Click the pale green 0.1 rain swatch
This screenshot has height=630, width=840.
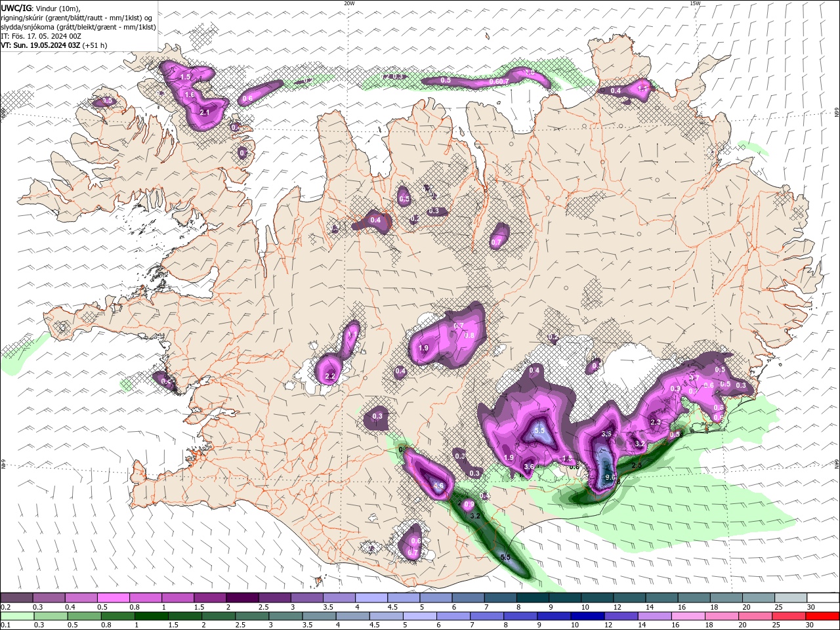(17, 616)
